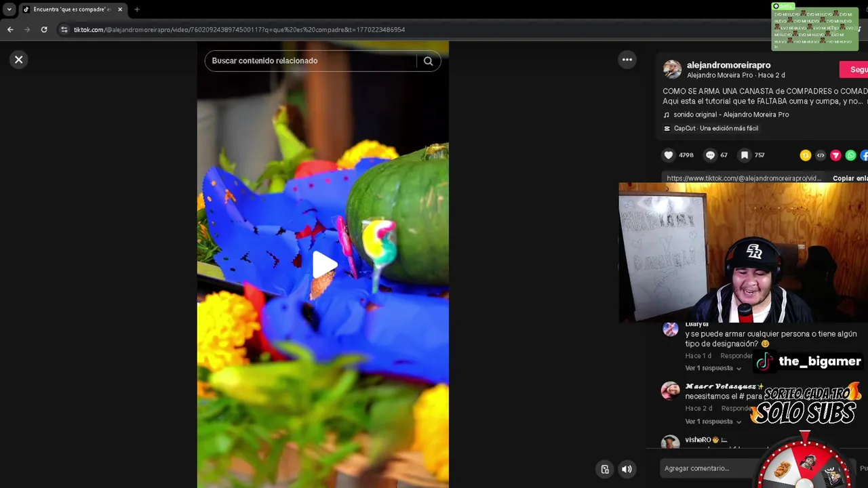
Task: Get the embed code icon
Action: (821, 155)
